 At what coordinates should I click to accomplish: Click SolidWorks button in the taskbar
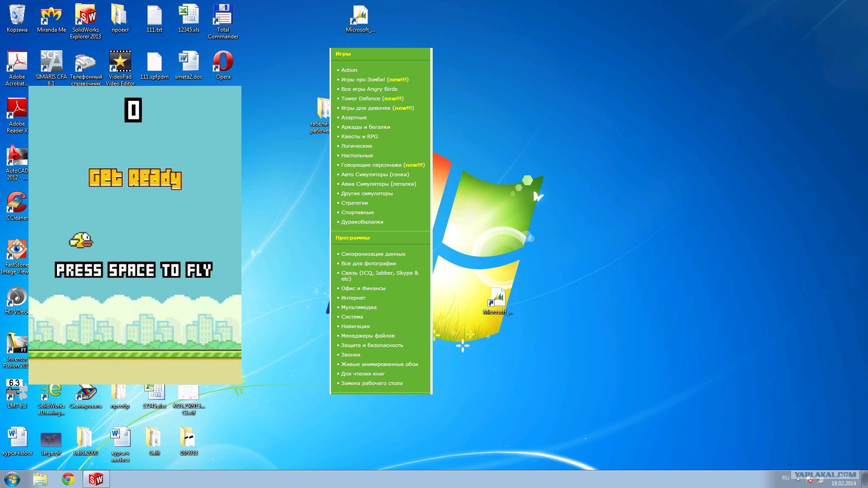96,479
